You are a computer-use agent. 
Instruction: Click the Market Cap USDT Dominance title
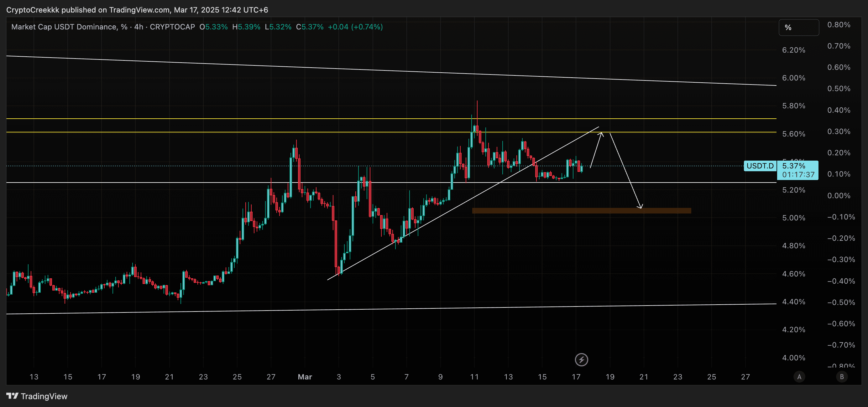click(x=70, y=27)
